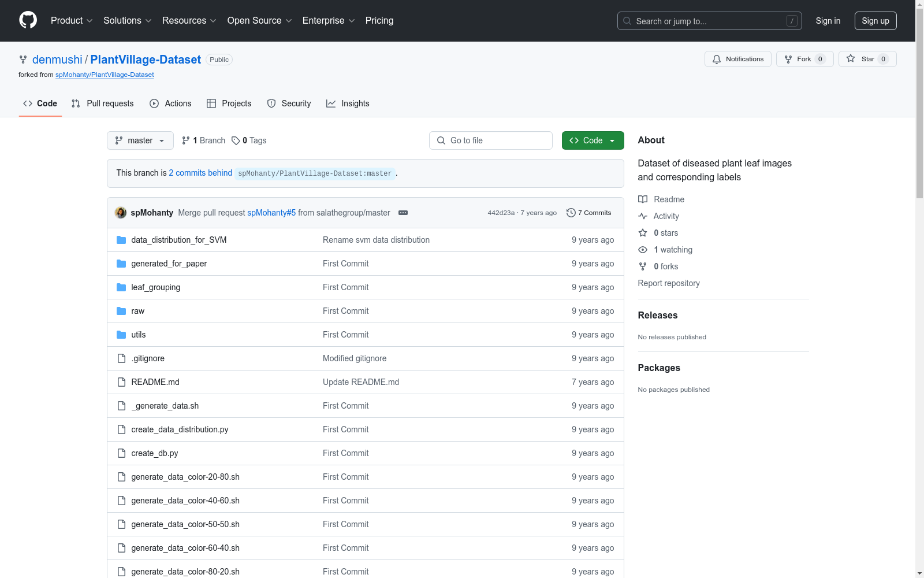The height and width of the screenshot is (578, 924).
Task: Open the create_data_distribution.py file
Action: [180, 429]
